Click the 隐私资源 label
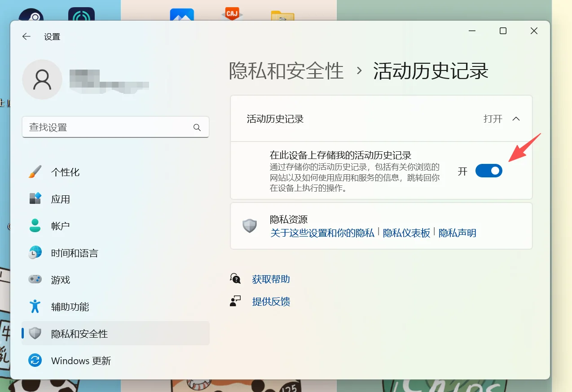The image size is (572, 392). pos(289,220)
